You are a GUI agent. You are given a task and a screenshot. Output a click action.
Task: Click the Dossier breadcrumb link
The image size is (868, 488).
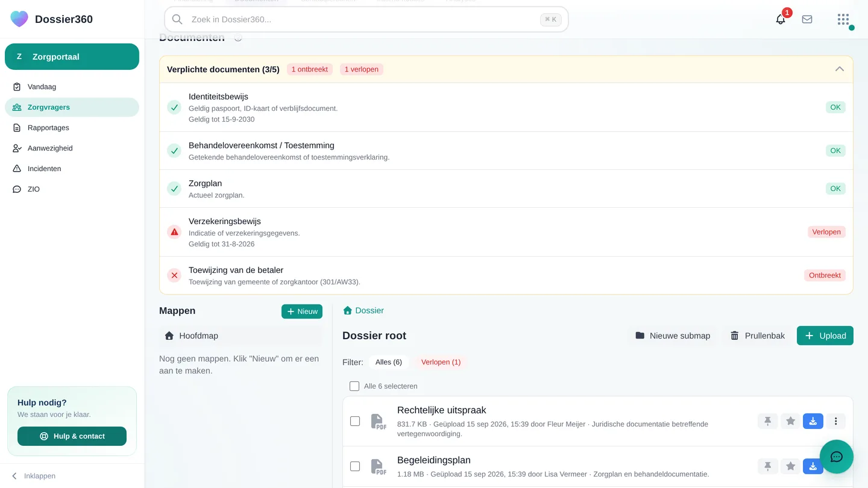click(370, 311)
